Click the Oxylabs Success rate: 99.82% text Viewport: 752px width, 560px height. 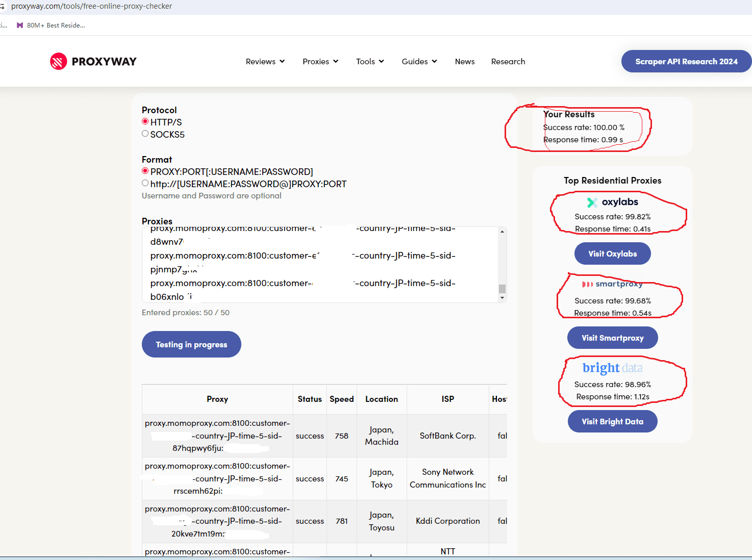tap(612, 217)
